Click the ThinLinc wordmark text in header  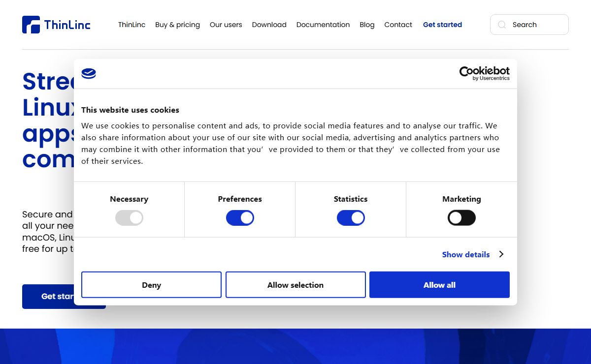pyautogui.click(x=67, y=25)
